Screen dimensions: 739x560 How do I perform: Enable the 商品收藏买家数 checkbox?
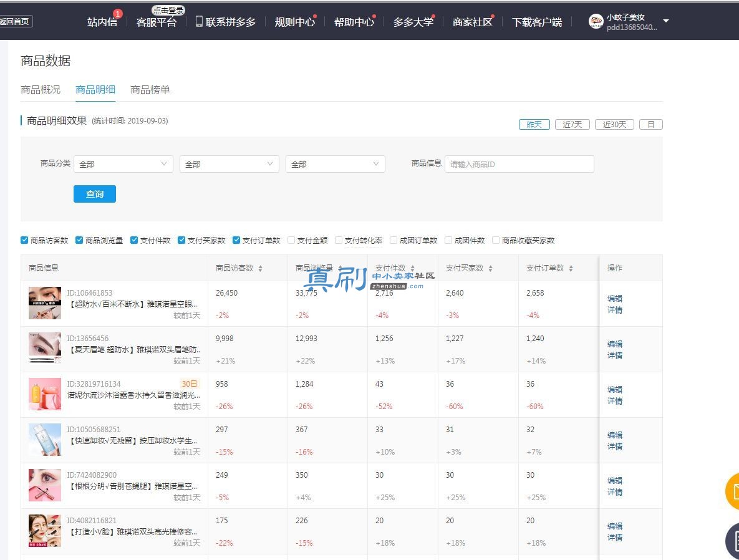point(496,240)
